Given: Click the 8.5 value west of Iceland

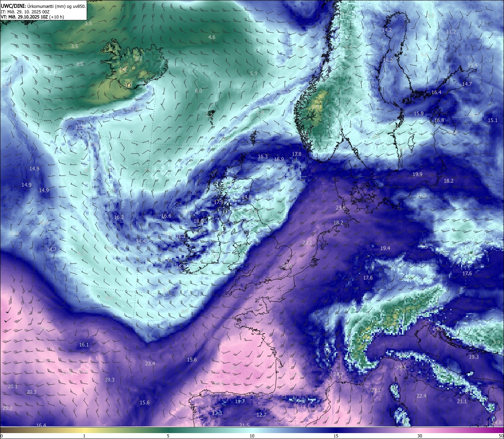Looking at the screenshot, I should [80, 64].
